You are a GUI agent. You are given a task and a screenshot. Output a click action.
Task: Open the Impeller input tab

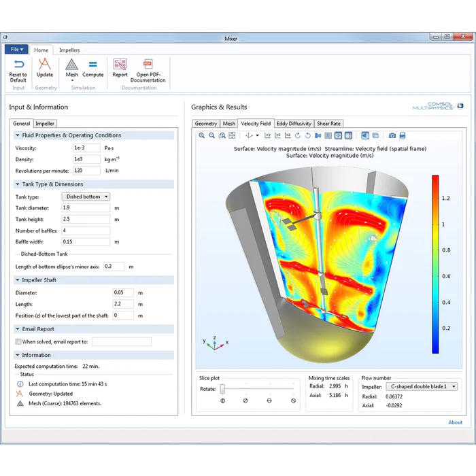tap(45, 124)
